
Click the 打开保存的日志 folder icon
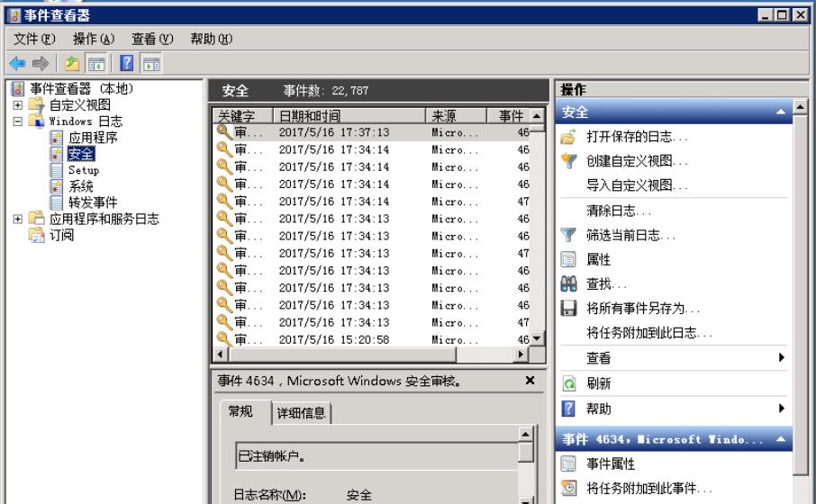pyautogui.click(x=568, y=137)
